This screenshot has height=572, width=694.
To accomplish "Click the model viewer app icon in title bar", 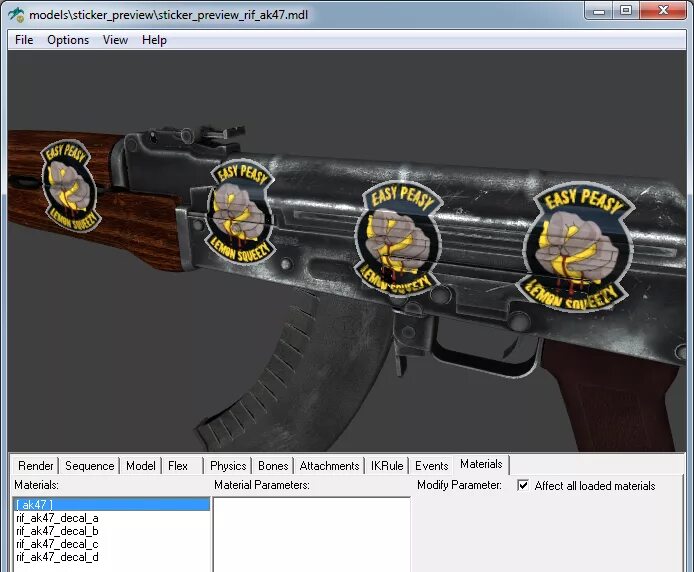I will [x=16, y=15].
